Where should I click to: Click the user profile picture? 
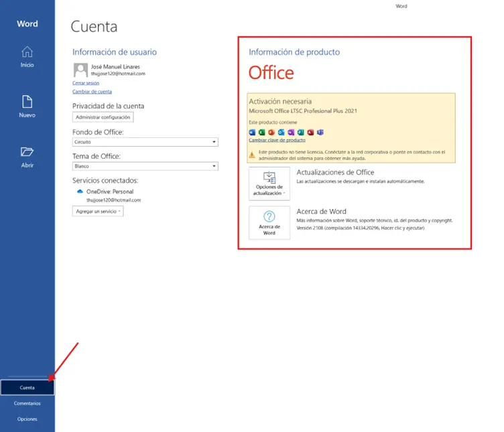click(80, 70)
